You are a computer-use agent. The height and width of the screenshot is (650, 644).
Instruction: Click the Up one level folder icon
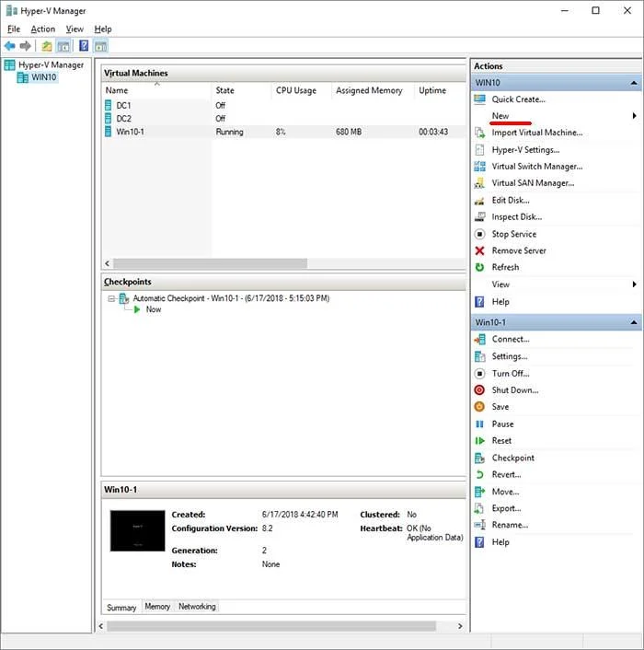[x=47, y=46]
